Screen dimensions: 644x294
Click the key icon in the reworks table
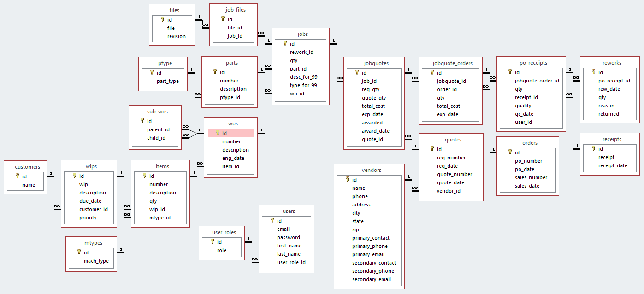coord(593,72)
